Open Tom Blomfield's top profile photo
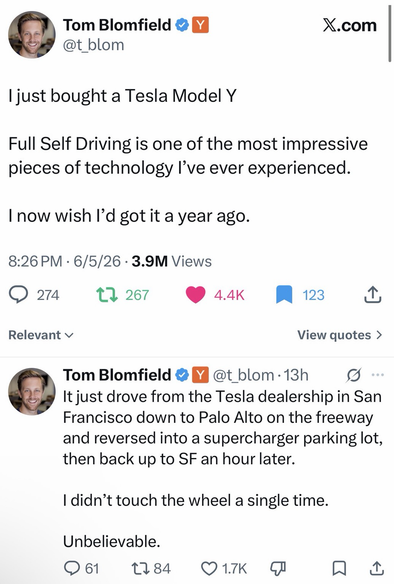394x584 pixels. tap(32, 35)
